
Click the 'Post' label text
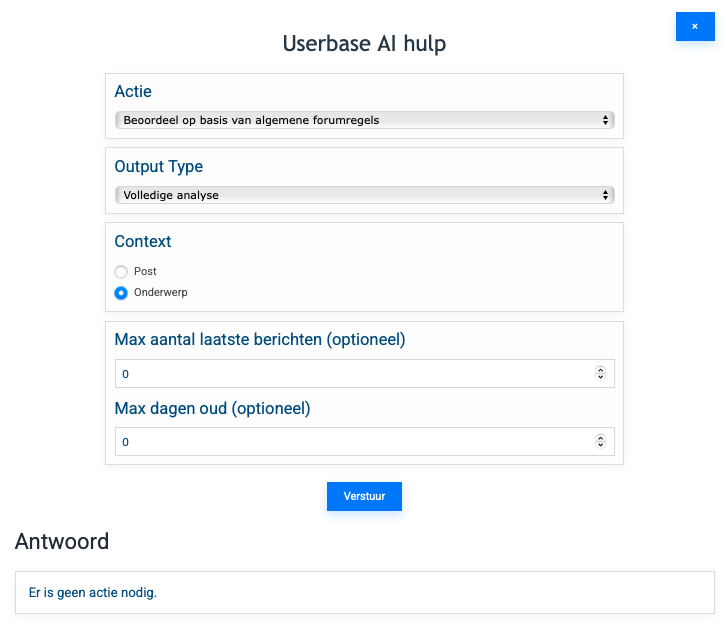(145, 271)
